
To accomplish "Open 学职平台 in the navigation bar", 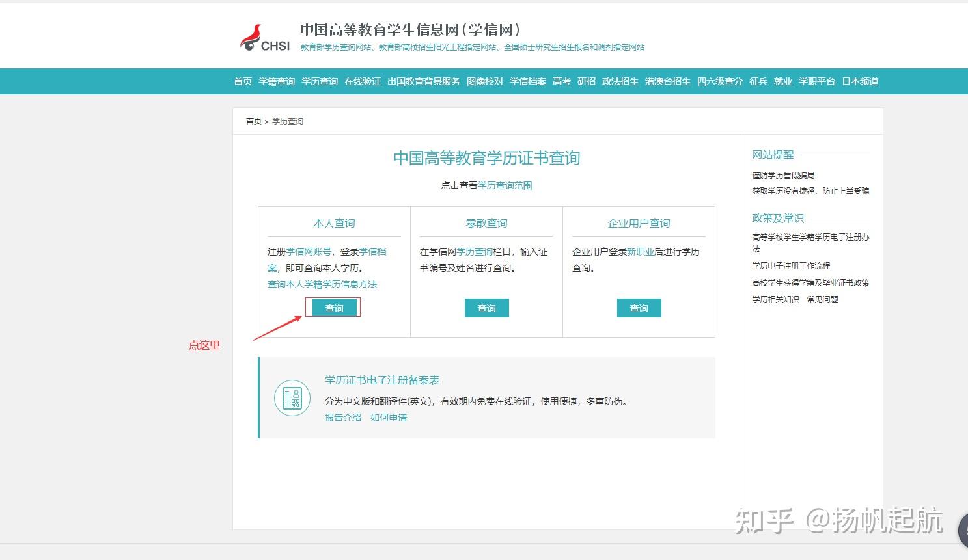I will (817, 81).
